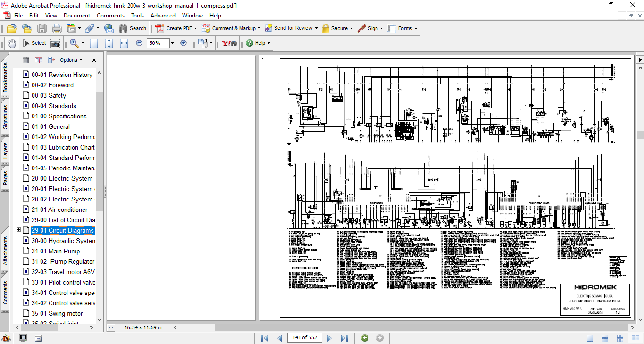644x344 pixels.
Task: Click the Zoom Out minus button
Action: [139, 43]
